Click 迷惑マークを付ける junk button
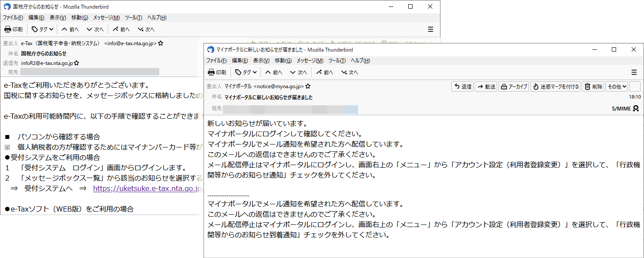The height and width of the screenshot is (258, 644). pos(555,86)
